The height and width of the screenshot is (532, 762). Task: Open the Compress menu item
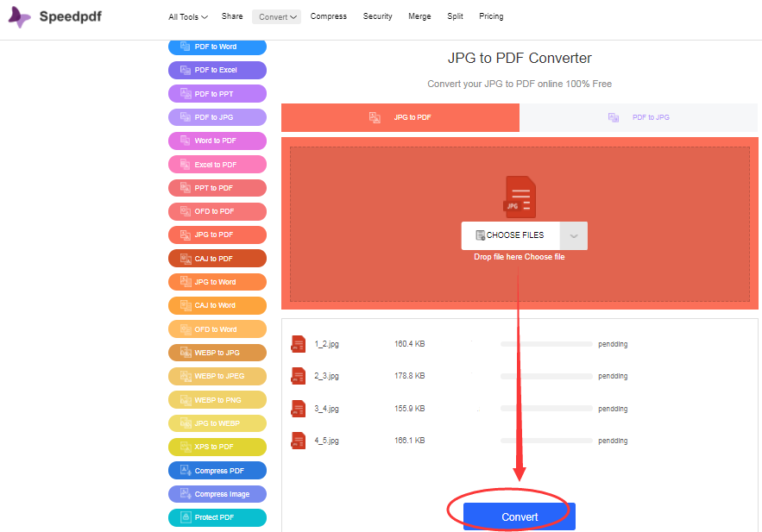[329, 16]
